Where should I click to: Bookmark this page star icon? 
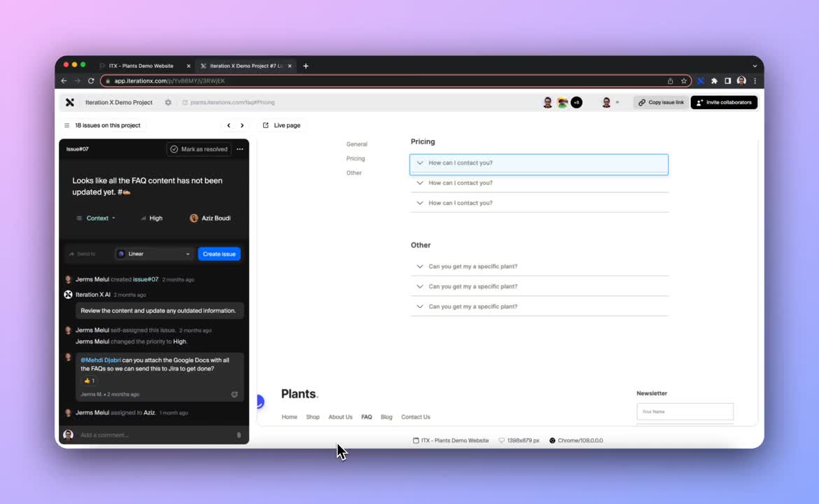coord(684,81)
